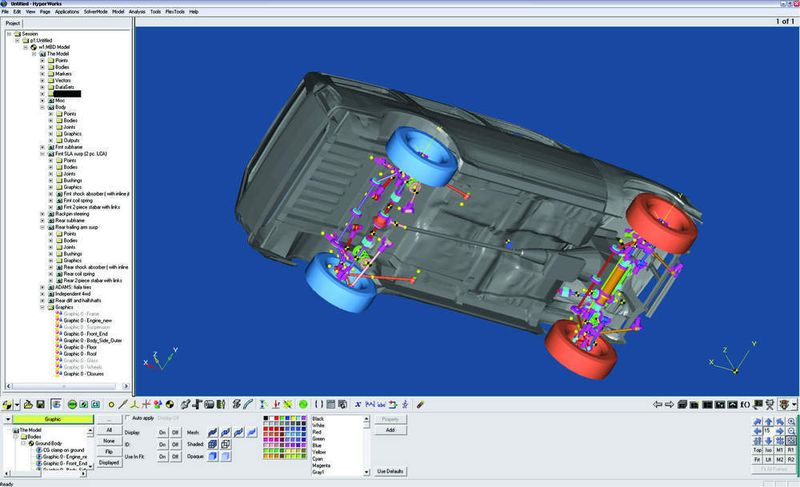Expand the Frnt subframe node
Screen dimensions: 800x487
42,147
